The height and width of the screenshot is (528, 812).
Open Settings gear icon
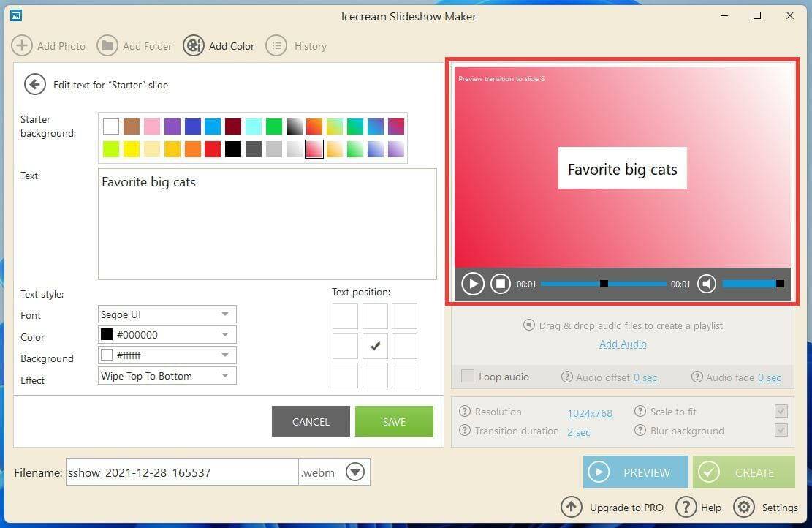[744, 507]
